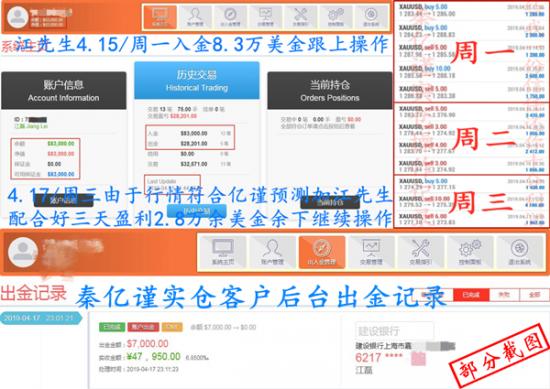Click the 出金记录 heading
This screenshot has height=389, width=550.
(33, 293)
